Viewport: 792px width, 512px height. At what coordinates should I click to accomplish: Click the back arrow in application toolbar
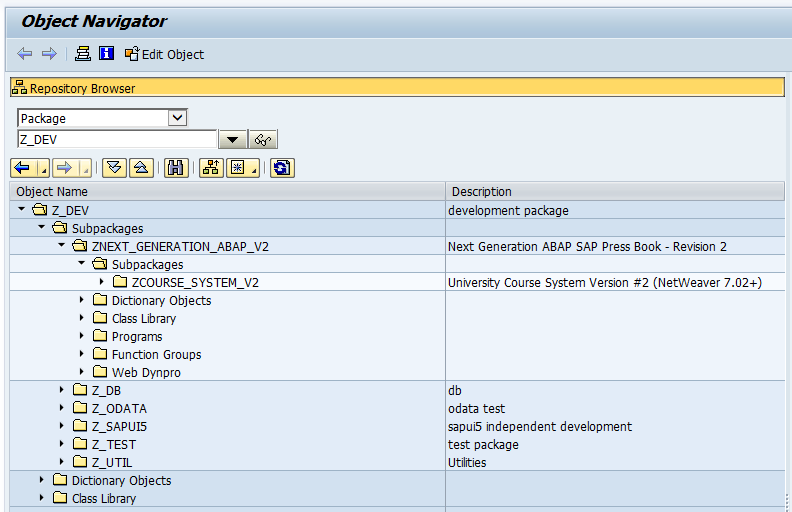[x=24, y=54]
